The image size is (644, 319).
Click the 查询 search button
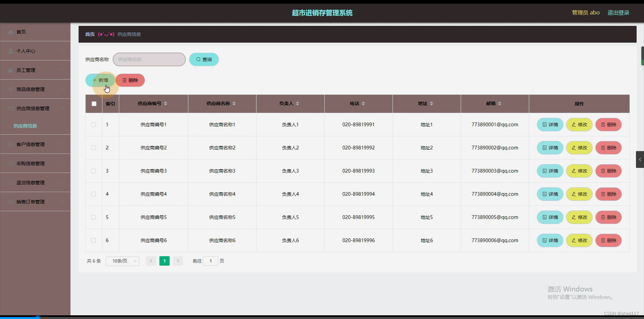[204, 59]
